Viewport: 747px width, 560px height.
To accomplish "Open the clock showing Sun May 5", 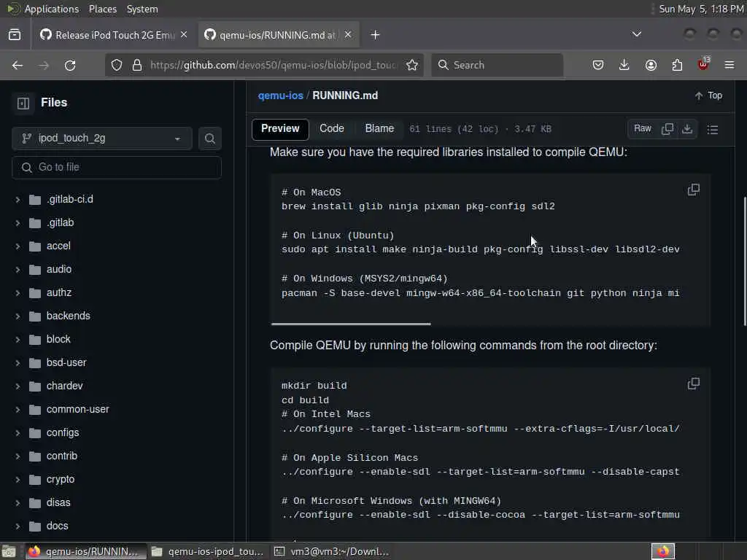I will pyautogui.click(x=701, y=9).
